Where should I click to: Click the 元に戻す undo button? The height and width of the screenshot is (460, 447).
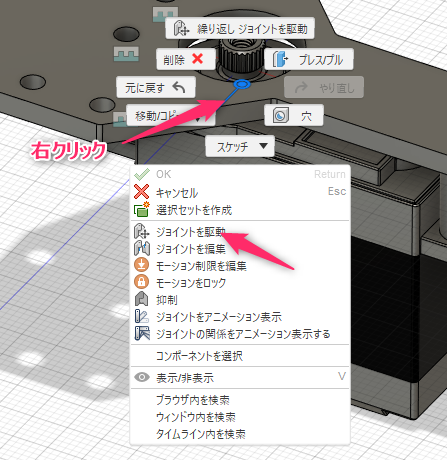tap(156, 87)
